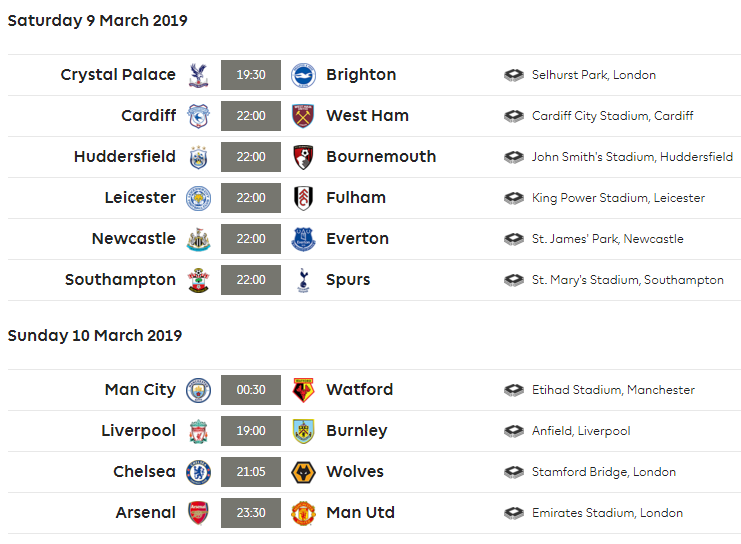Click stadium icon next to Anfield
Viewport: 741px width, 544px height.
pyautogui.click(x=514, y=431)
